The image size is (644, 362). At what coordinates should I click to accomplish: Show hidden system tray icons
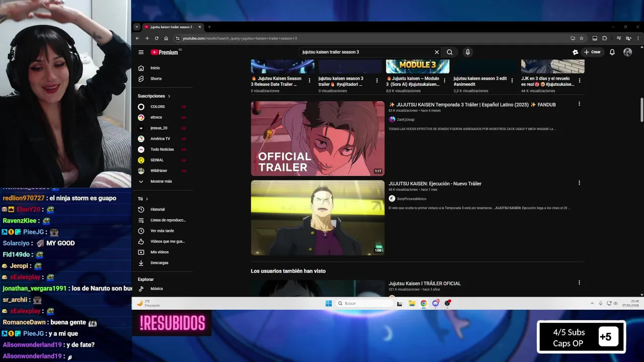point(592,303)
